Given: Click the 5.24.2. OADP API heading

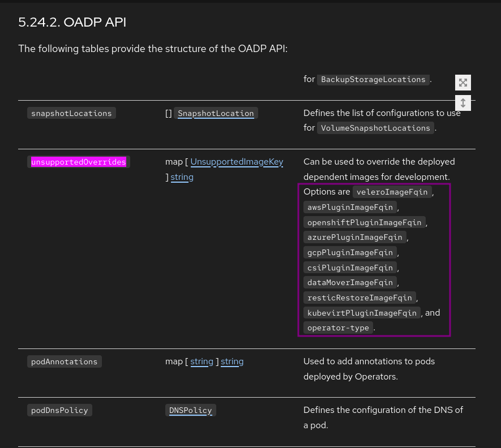Looking at the screenshot, I should [x=72, y=23].
